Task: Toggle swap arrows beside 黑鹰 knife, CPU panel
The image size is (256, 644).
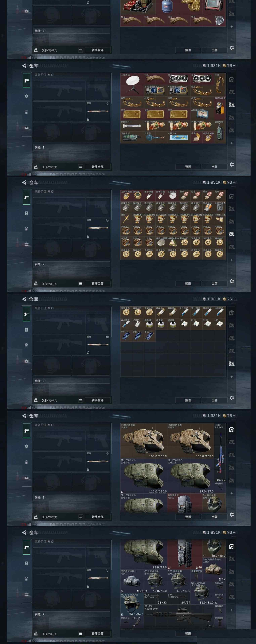Action: tap(107, 337)
